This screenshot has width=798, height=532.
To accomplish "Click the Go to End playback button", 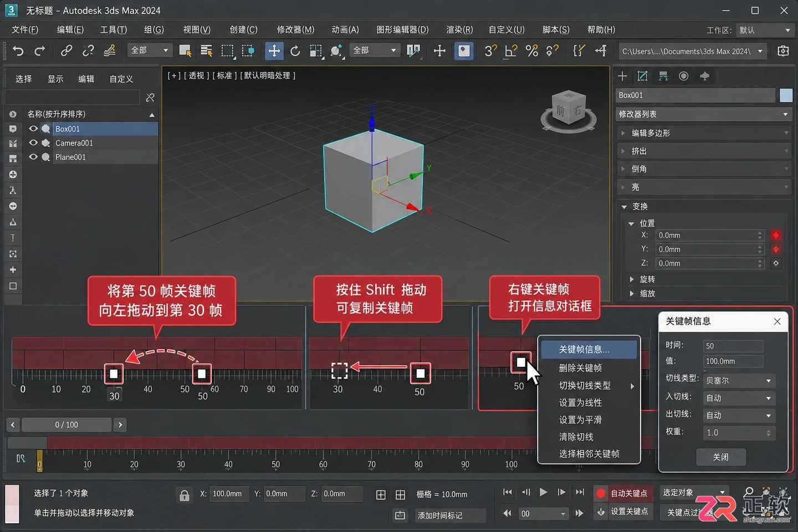I will 580,492.
